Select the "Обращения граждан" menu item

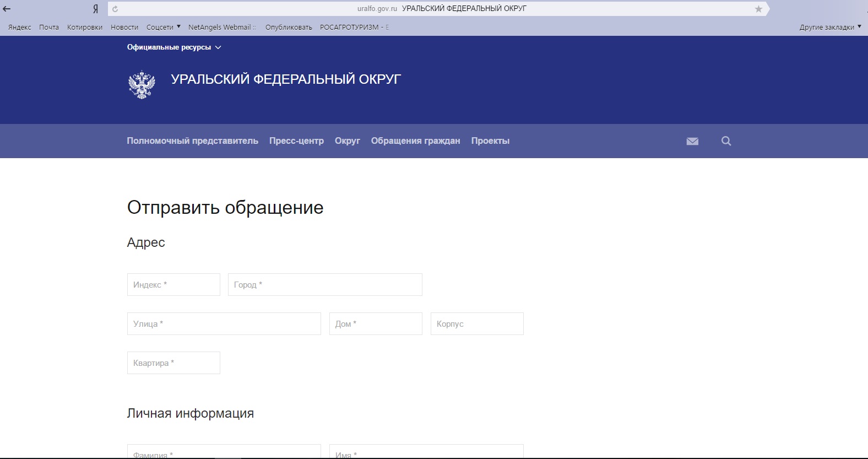coord(415,141)
